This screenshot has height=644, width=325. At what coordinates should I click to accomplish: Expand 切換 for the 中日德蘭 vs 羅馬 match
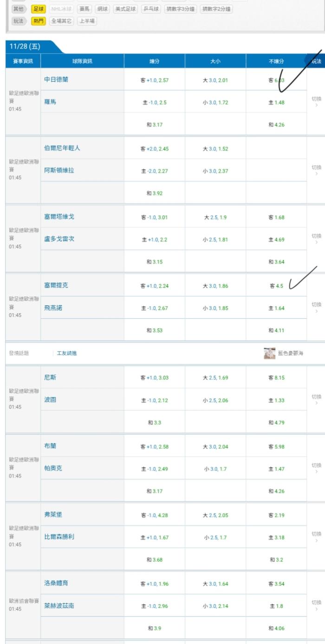coord(316,101)
